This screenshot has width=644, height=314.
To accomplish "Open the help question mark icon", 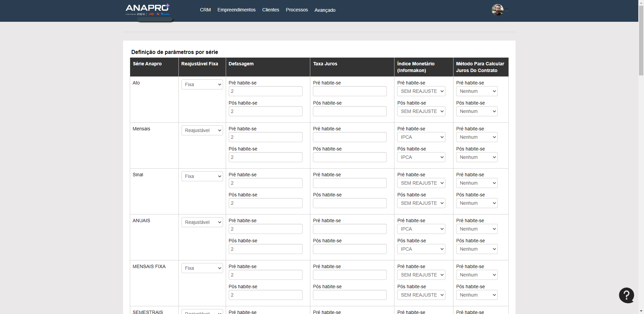I will pos(626,295).
